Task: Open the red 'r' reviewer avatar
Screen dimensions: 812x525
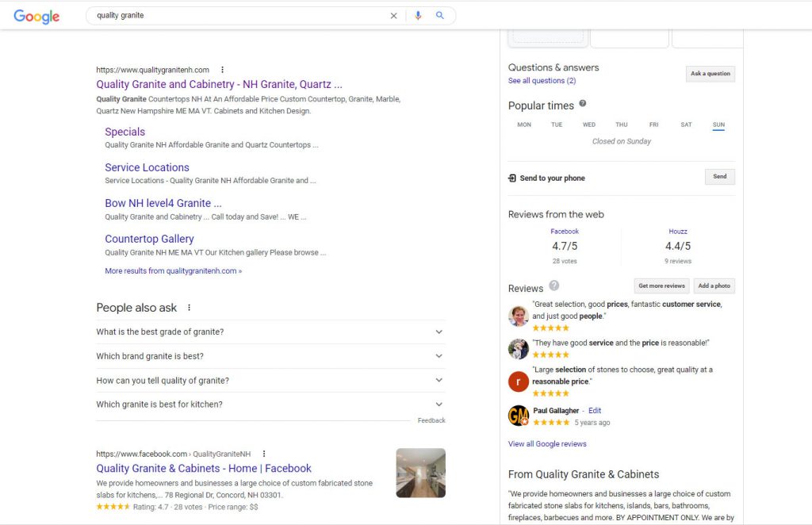Action: pyautogui.click(x=519, y=381)
